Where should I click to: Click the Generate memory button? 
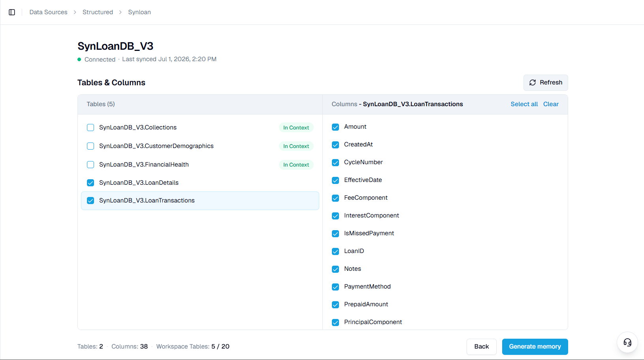pyautogui.click(x=535, y=347)
